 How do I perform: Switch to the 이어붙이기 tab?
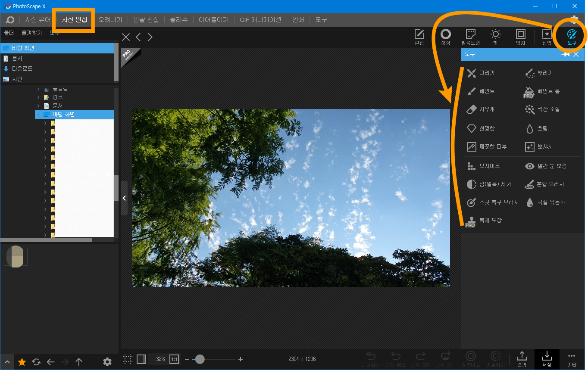click(214, 20)
